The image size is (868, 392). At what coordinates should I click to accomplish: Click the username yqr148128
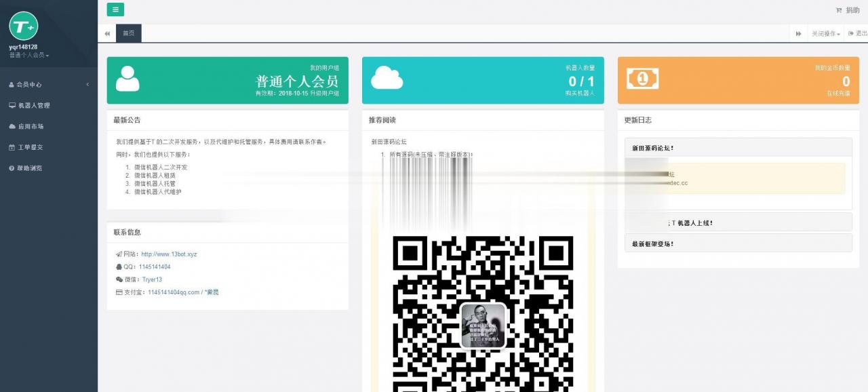(23, 47)
